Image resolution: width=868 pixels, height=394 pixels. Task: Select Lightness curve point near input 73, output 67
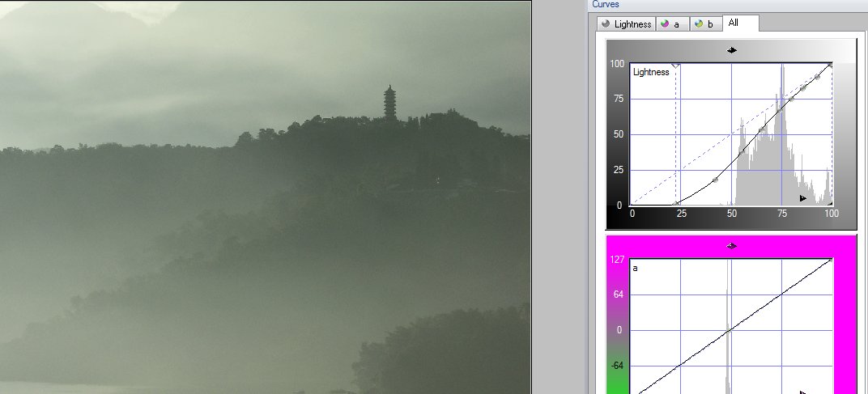pyautogui.click(x=780, y=111)
